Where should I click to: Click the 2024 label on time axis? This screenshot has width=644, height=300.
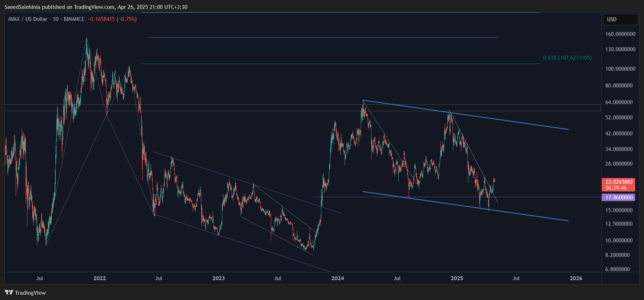(x=338, y=278)
